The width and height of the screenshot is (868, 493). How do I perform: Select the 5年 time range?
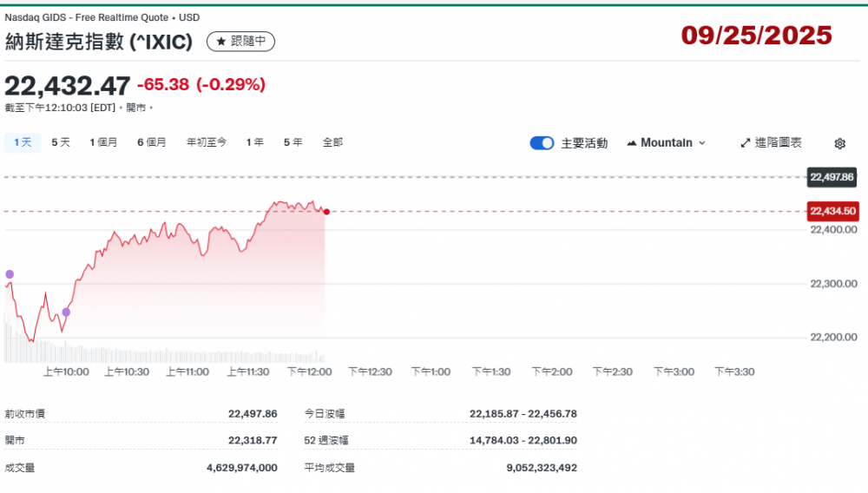click(x=293, y=142)
